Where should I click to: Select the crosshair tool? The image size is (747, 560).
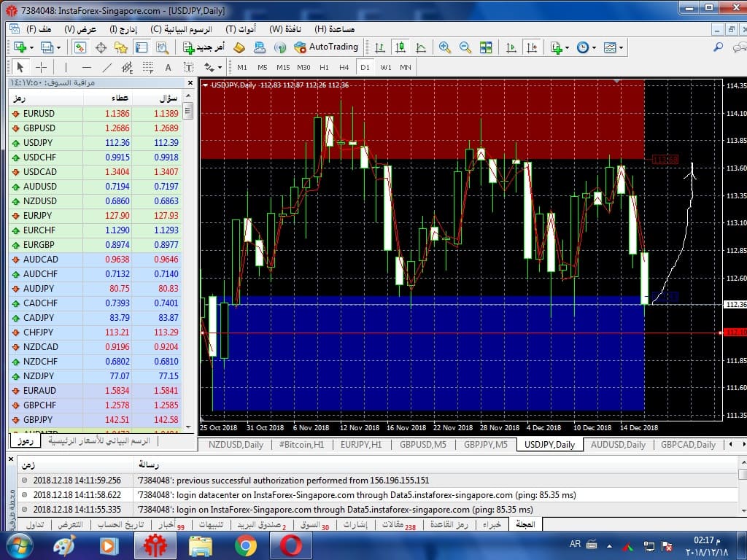pyautogui.click(x=42, y=67)
